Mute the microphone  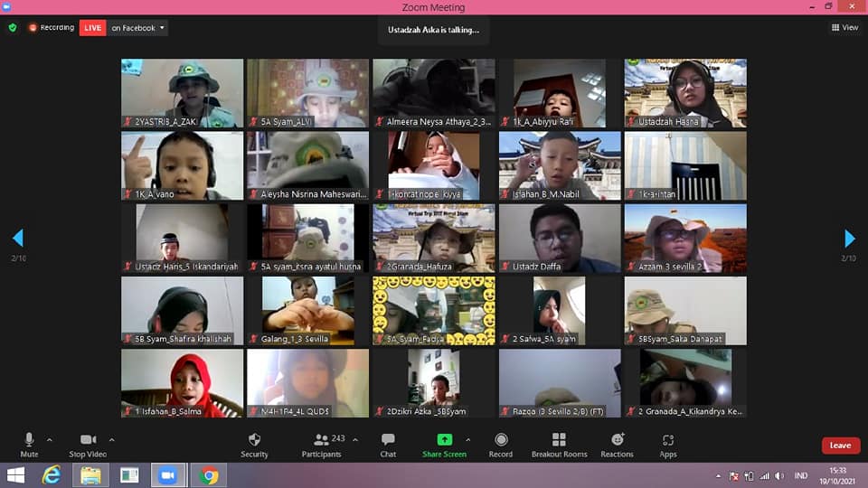click(29, 441)
